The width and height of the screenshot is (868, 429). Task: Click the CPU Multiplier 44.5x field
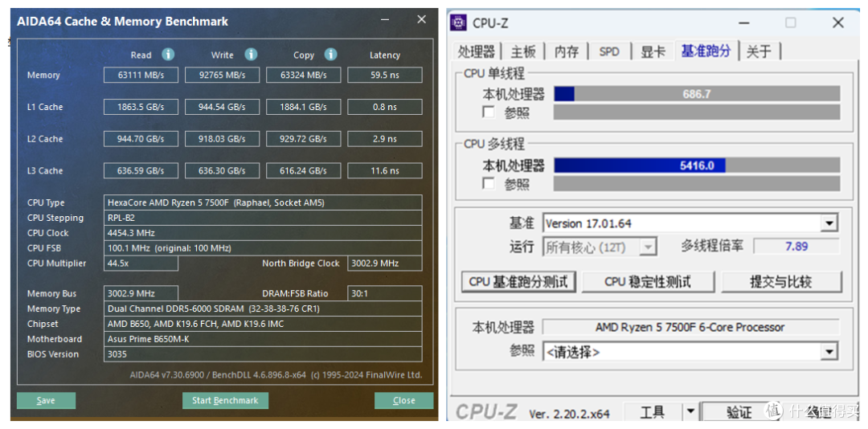click(x=141, y=264)
